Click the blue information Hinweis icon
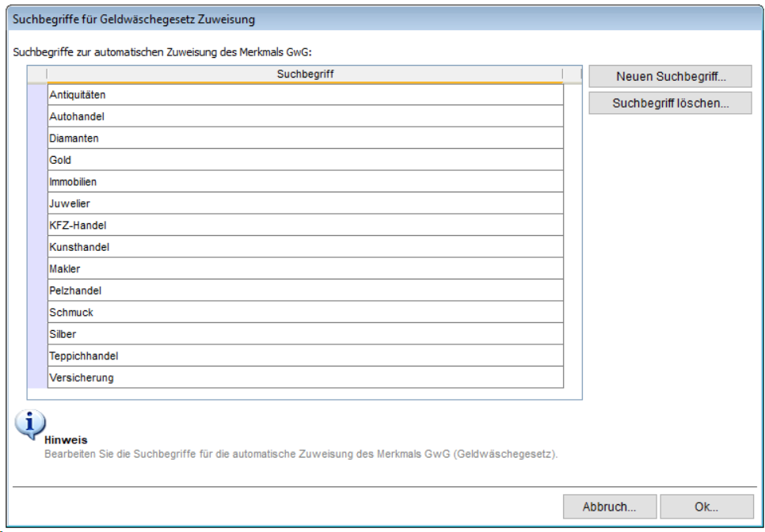765x532 pixels. tap(30, 424)
